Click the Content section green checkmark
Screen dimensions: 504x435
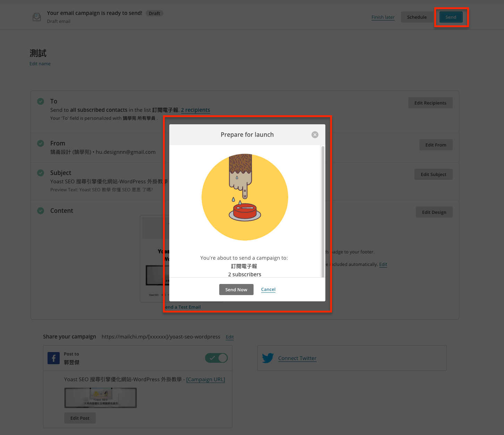point(41,211)
